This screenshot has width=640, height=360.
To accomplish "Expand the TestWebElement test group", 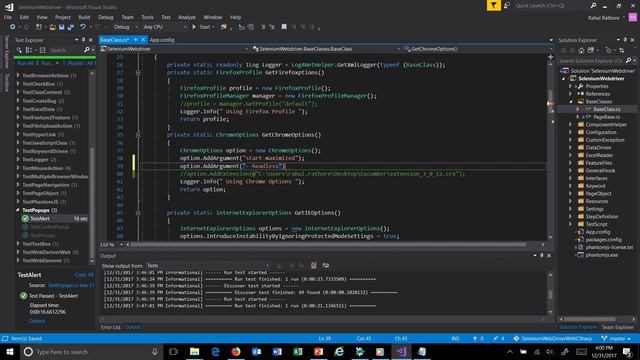I will [18, 260].
